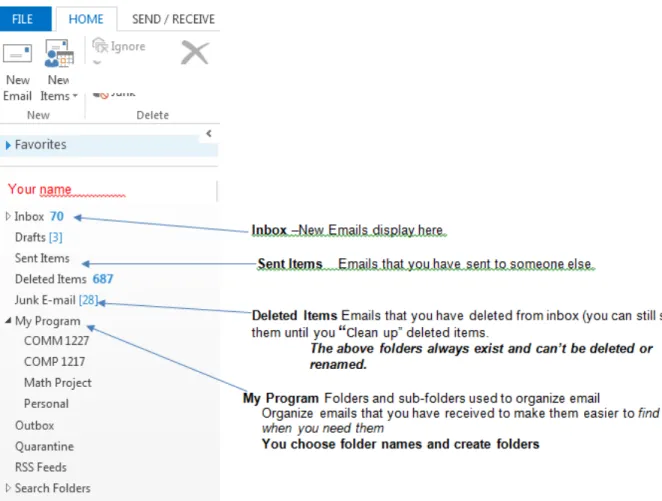662x501 pixels.
Task: Click 'You choose folder names and create folders'
Action: point(401,444)
